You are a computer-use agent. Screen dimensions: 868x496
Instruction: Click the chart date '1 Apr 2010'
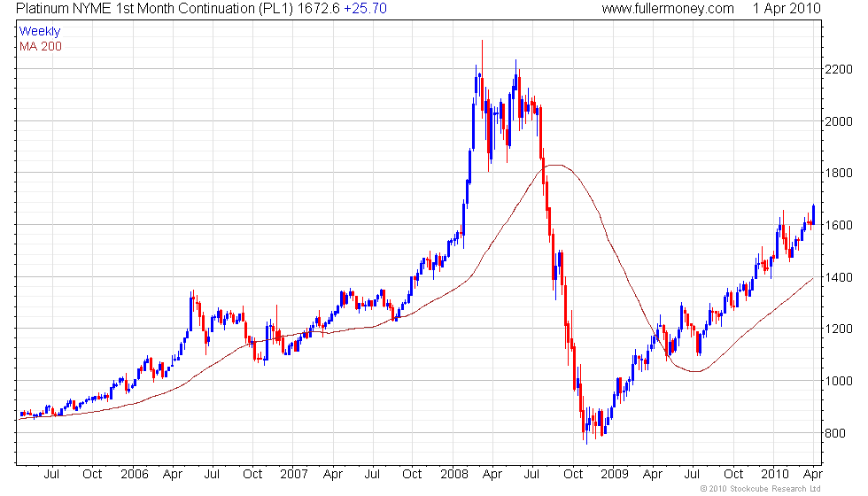click(787, 9)
